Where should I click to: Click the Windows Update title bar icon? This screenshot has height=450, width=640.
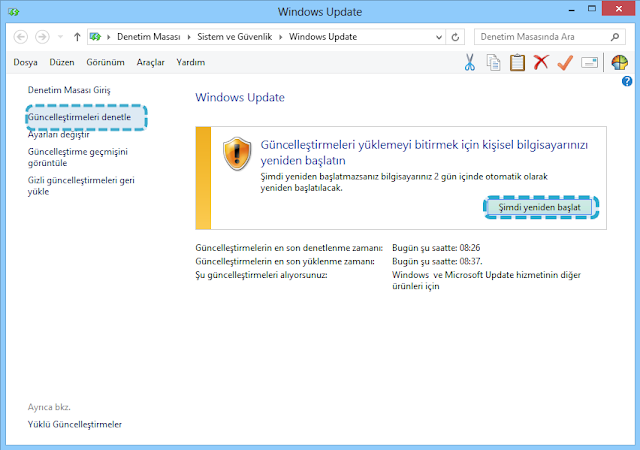[13, 12]
